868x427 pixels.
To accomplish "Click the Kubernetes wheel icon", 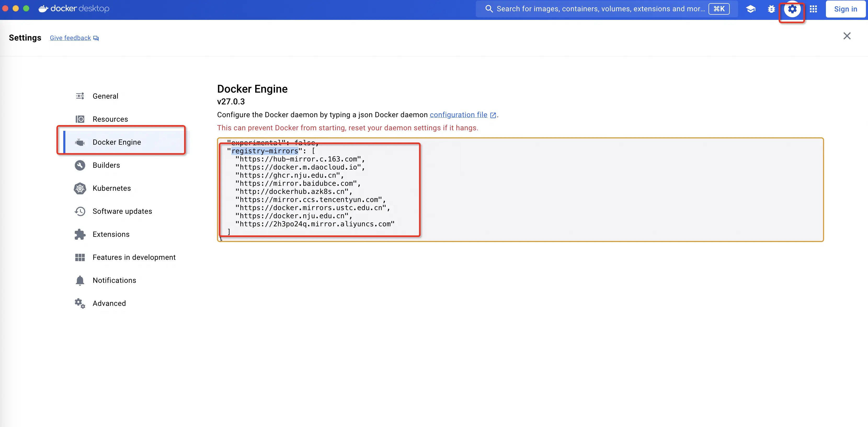I will point(80,188).
